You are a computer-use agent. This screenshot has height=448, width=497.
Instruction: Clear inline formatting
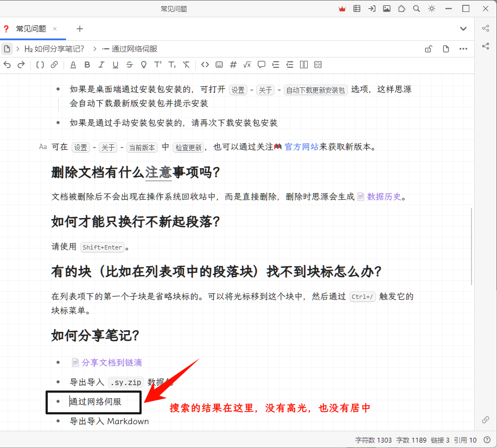pyautogui.click(x=187, y=65)
